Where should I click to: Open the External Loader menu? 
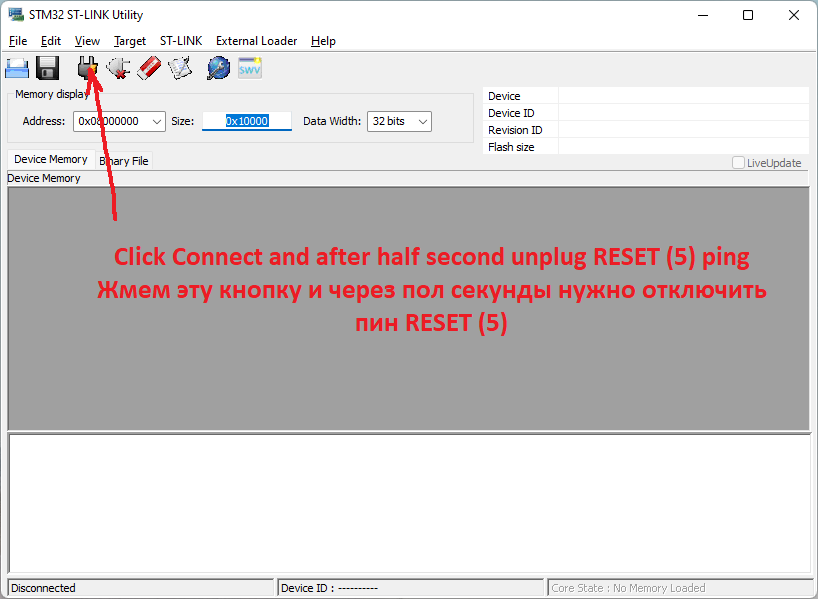point(256,41)
